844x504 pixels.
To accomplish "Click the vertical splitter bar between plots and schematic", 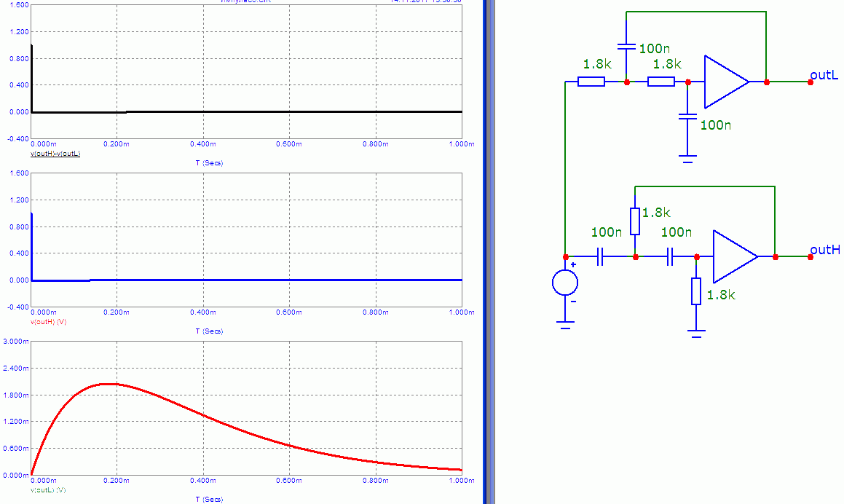I will coord(489,252).
